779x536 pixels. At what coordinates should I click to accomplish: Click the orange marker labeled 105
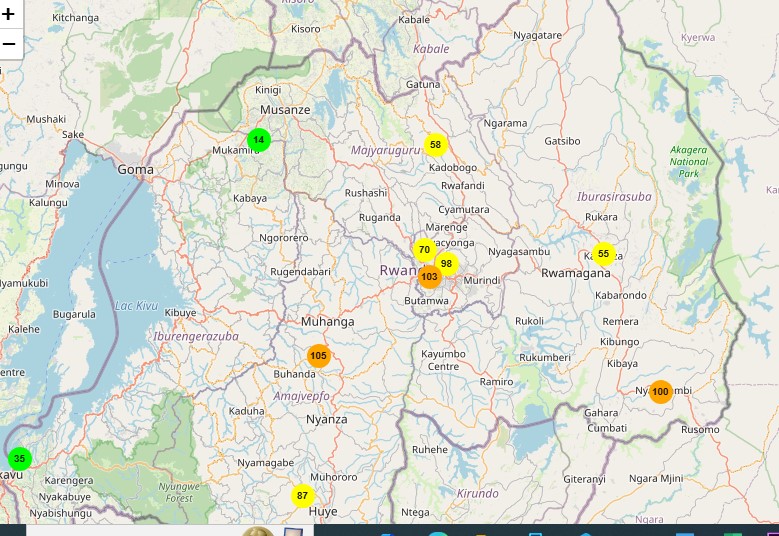318,356
